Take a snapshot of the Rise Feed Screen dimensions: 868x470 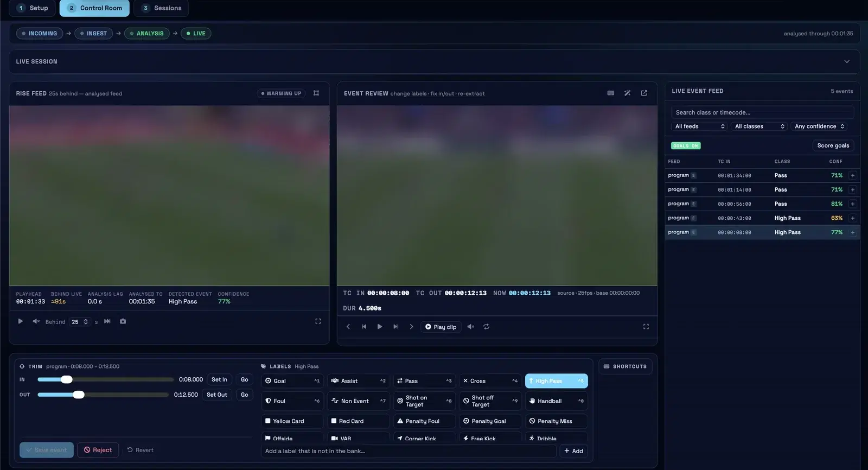[123, 321]
